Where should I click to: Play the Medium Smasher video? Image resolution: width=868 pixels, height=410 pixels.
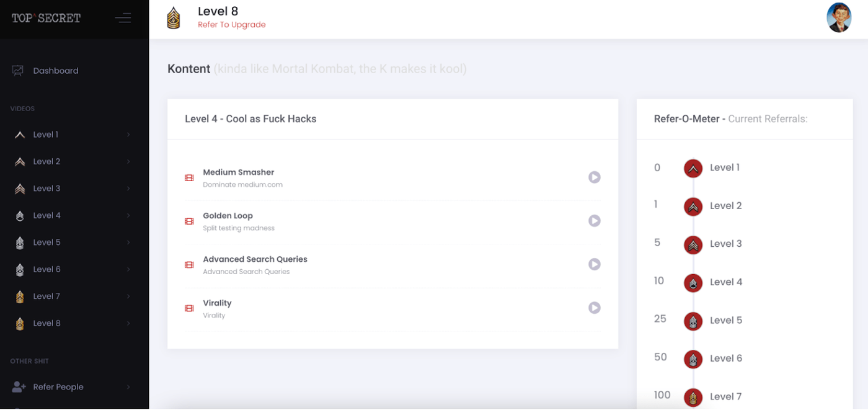pyautogui.click(x=594, y=177)
